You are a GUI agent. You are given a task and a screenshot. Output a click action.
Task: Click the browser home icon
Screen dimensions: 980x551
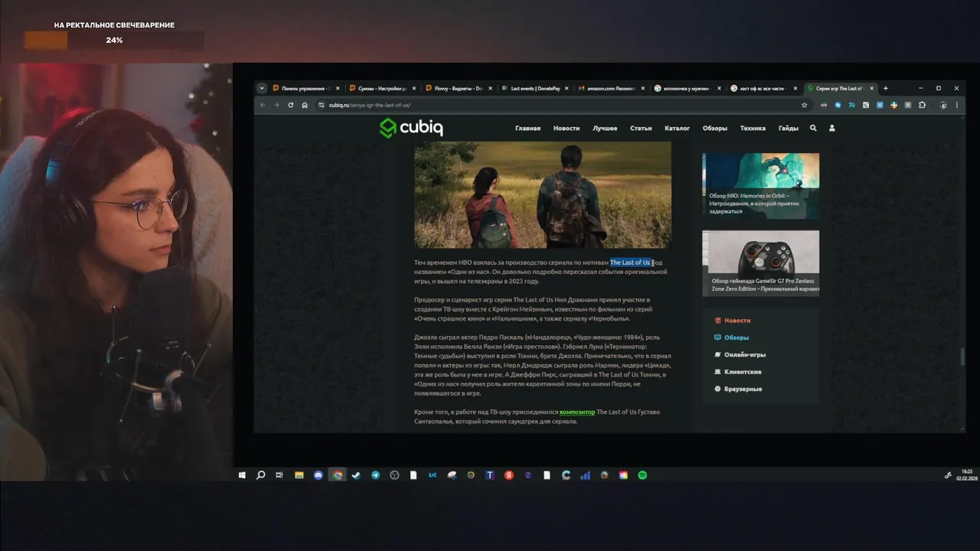[305, 105]
